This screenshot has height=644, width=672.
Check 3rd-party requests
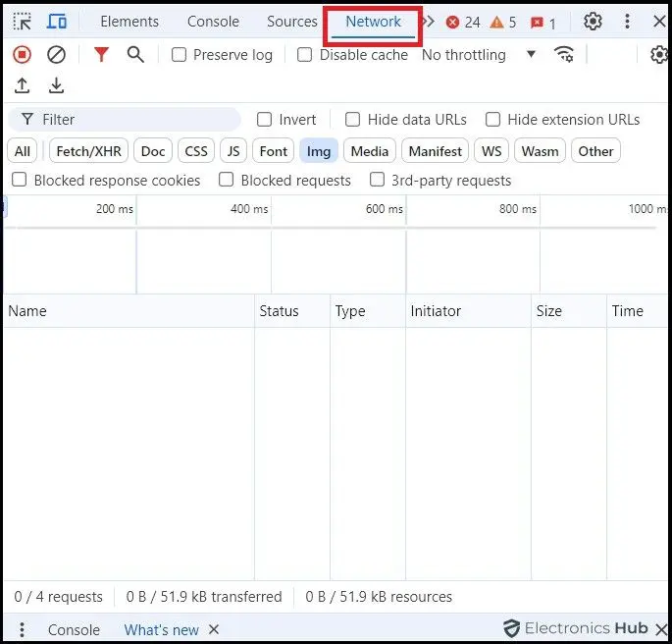tap(377, 180)
